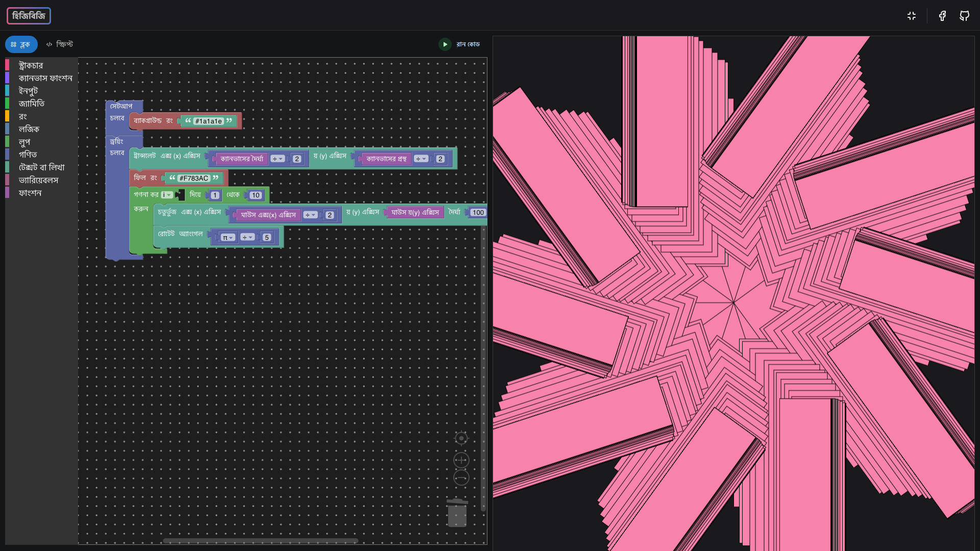Click the trash can icon
Viewport: 980px width, 551px height.
(x=457, y=513)
